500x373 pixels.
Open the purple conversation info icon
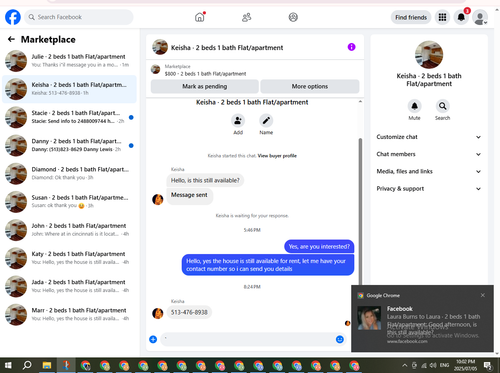(x=351, y=47)
